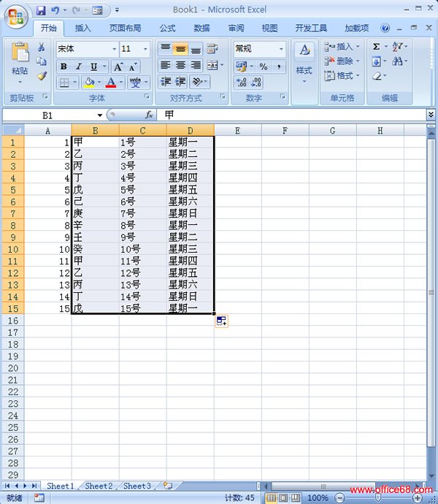
Task: Switch to Page Break Preview
Action: [x=296, y=498]
